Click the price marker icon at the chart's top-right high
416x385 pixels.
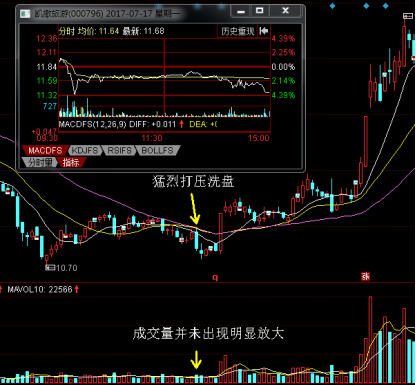coord(408,16)
